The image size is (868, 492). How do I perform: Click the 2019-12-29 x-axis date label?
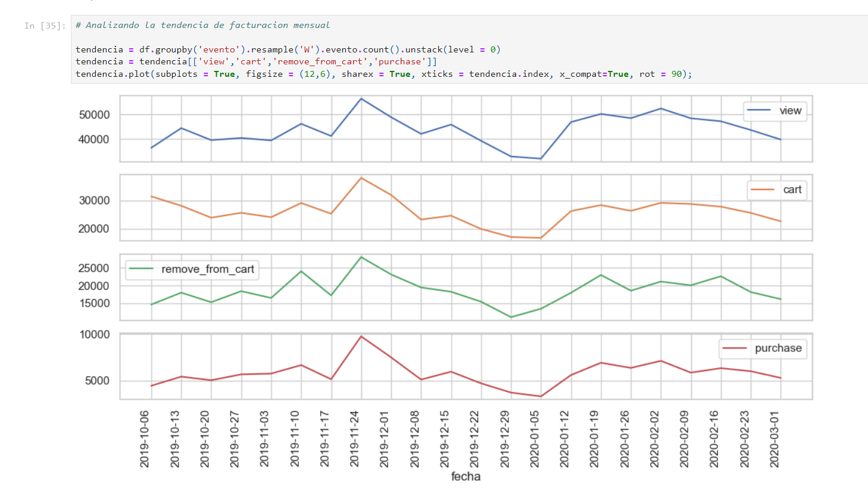pyautogui.click(x=505, y=439)
